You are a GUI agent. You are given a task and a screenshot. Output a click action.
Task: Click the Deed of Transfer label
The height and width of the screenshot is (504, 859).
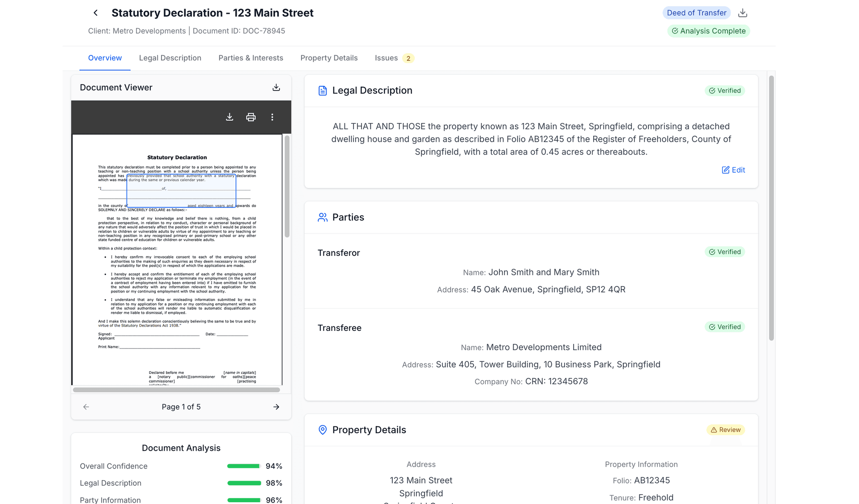tap(696, 13)
